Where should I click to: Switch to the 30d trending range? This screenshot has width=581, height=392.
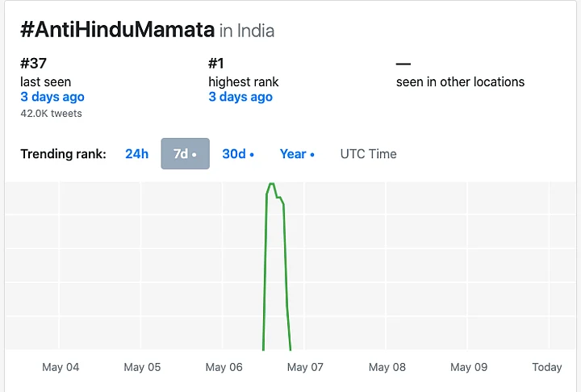tap(238, 154)
